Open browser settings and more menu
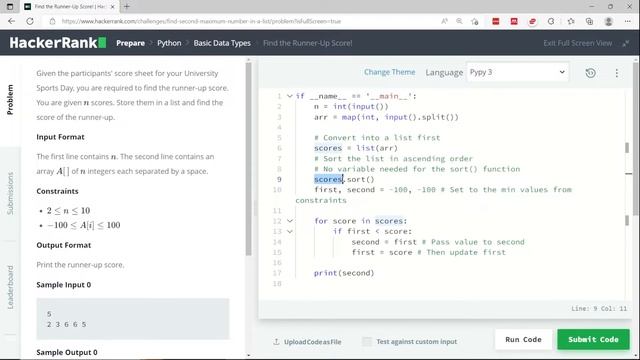The width and height of the screenshot is (640, 360). tap(627, 21)
